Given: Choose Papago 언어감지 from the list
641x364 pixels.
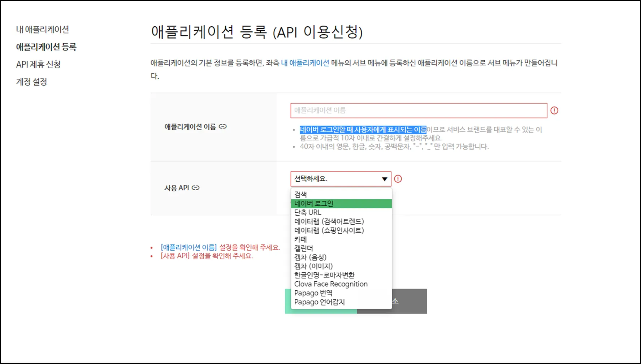Looking at the screenshot, I should pyautogui.click(x=341, y=302).
